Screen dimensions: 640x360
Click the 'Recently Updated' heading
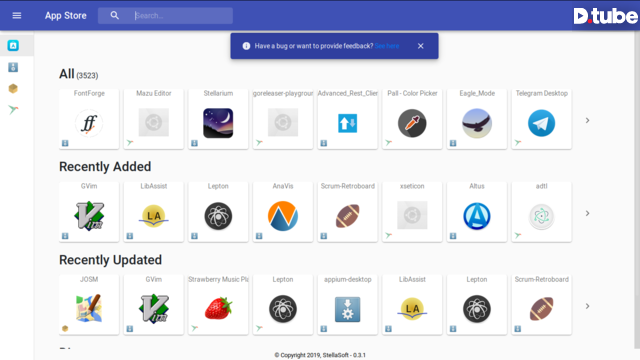[x=110, y=260]
